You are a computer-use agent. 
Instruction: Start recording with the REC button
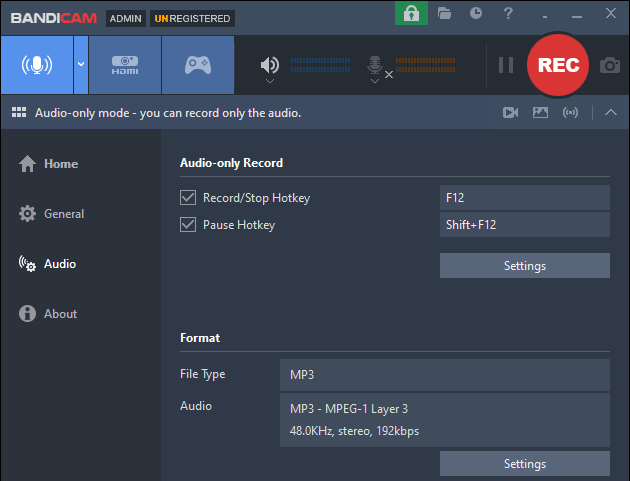558,65
